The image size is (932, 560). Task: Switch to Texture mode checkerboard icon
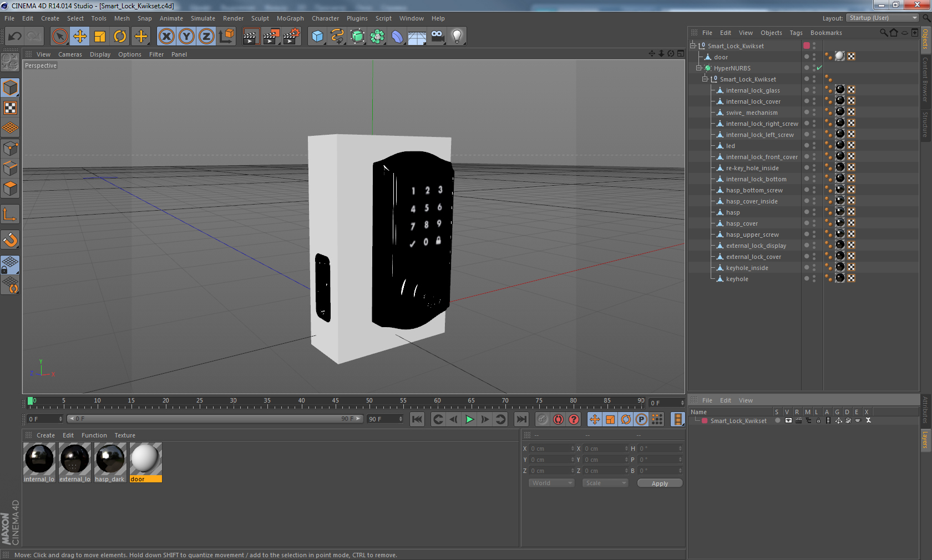click(x=11, y=108)
